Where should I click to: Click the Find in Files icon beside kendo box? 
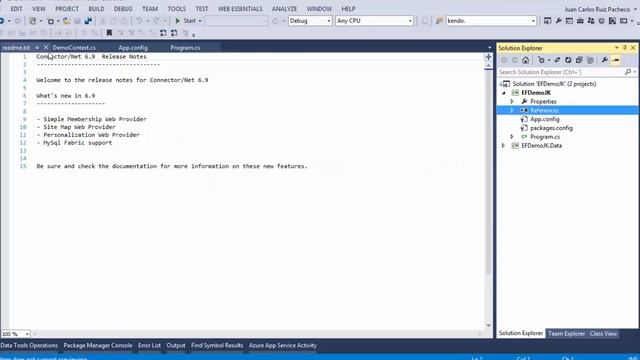click(x=439, y=21)
